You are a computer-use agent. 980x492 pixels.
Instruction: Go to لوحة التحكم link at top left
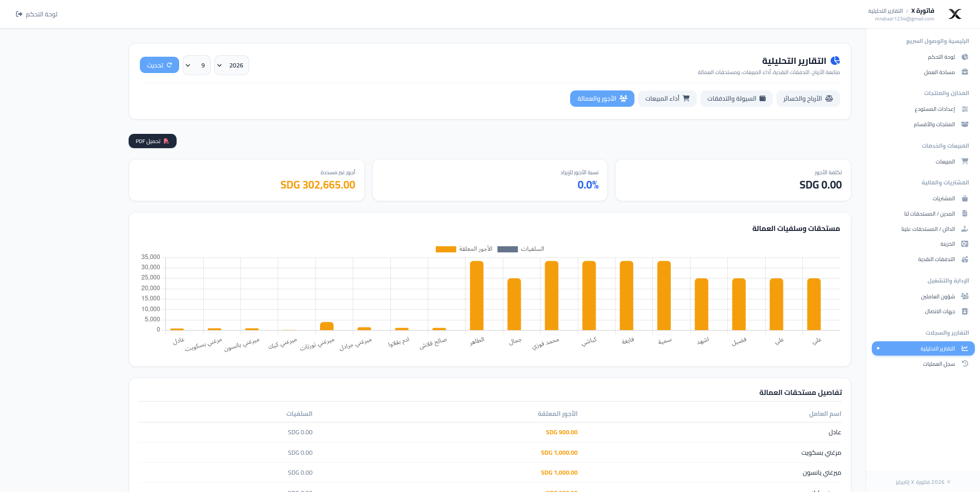point(37,14)
